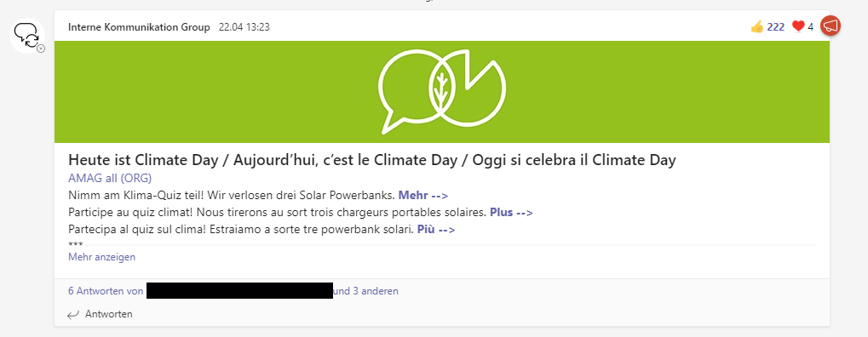Screen dimensions: 868x337
Task: Click the red heart reaction emoji
Action: click(797, 26)
